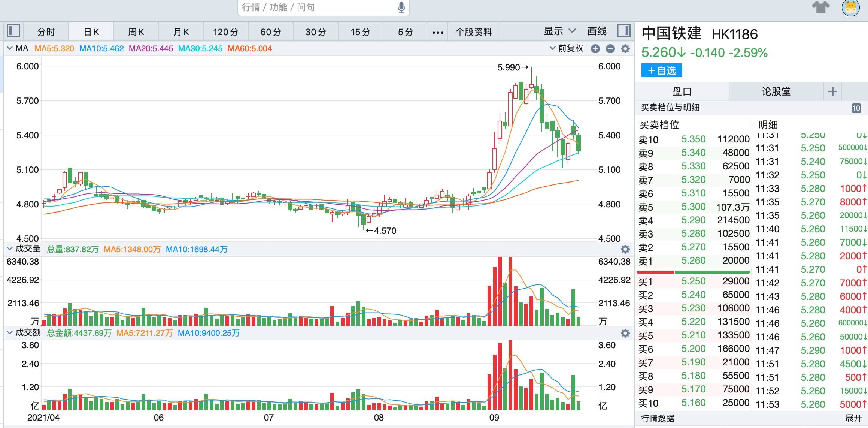The height and width of the screenshot is (428, 868).
Task: Select the 日K daily candlestick tab
Action: [91, 32]
